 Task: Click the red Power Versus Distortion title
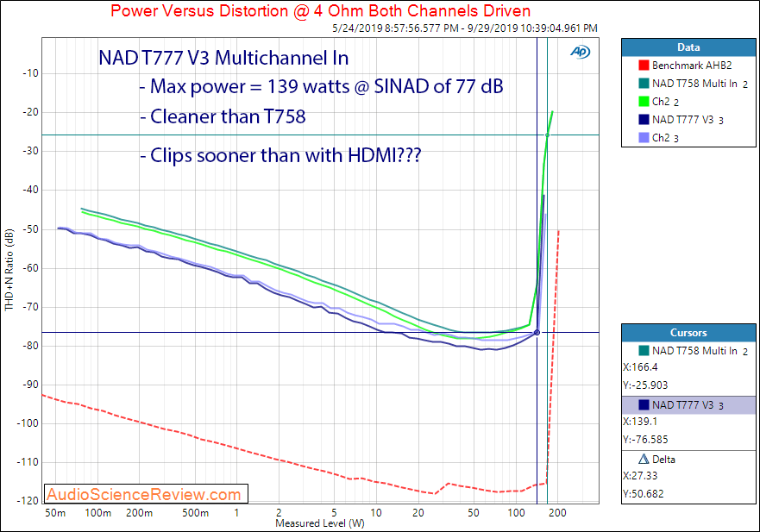coord(320,10)
